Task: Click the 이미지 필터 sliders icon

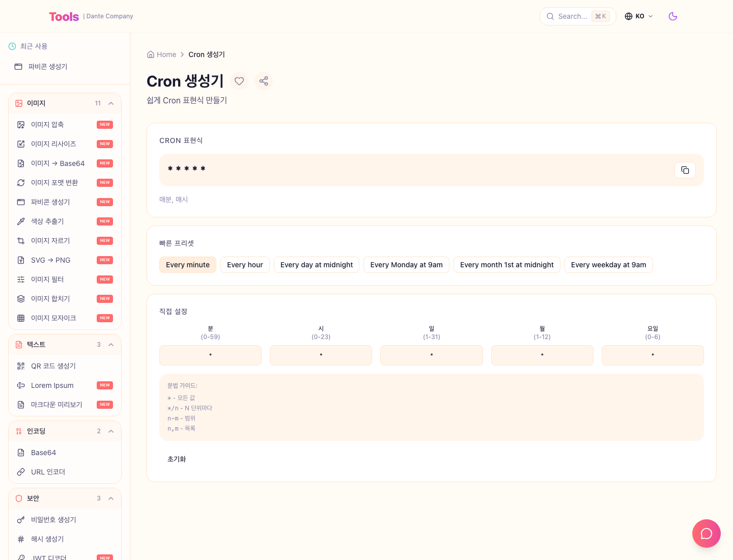Action: tap(21, 279)
